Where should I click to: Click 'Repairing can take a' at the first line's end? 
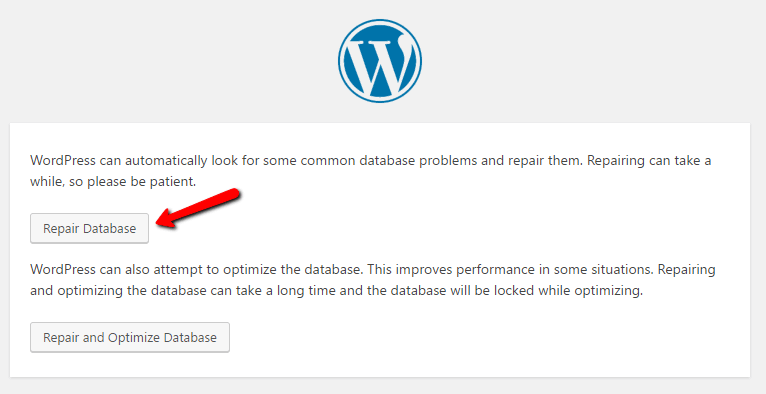(649, 161)
